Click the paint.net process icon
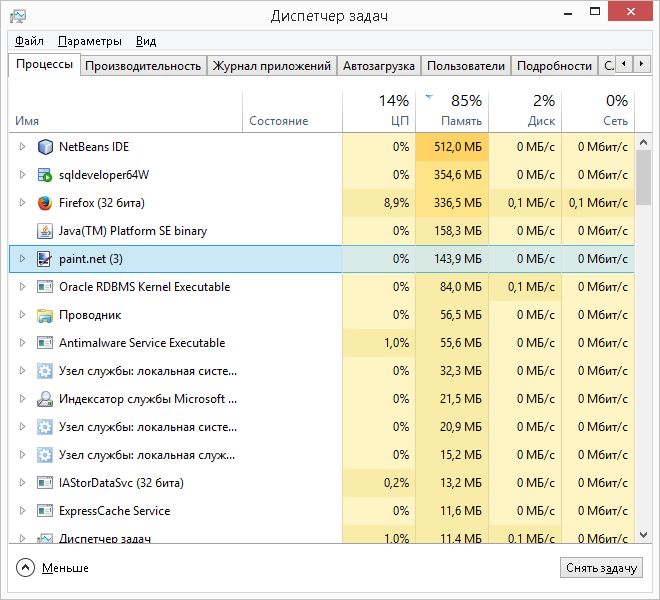 click(45, 259)
